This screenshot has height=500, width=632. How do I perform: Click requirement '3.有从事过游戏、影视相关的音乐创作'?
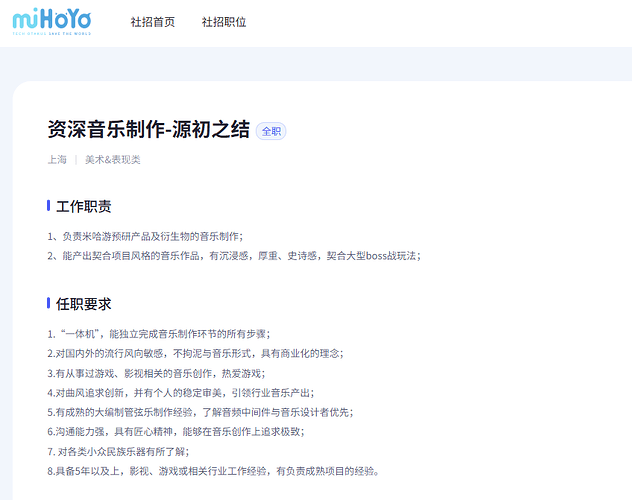point(156,373)
